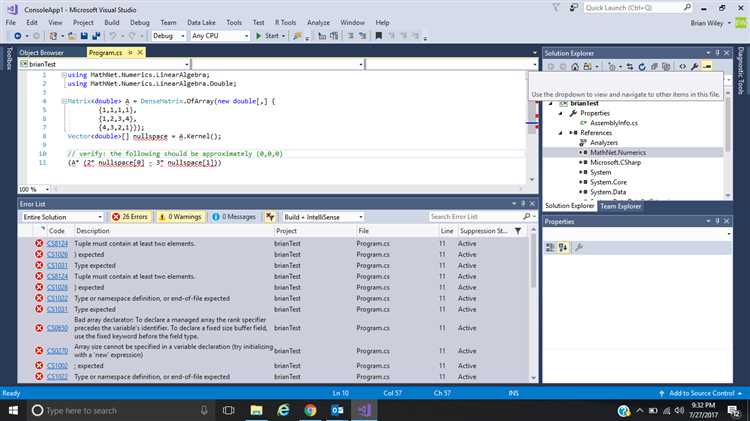The height and width of the screenshot is (421, 750).
Task: Open the first CS8124 error code link
Action: (x=57, y=244)
